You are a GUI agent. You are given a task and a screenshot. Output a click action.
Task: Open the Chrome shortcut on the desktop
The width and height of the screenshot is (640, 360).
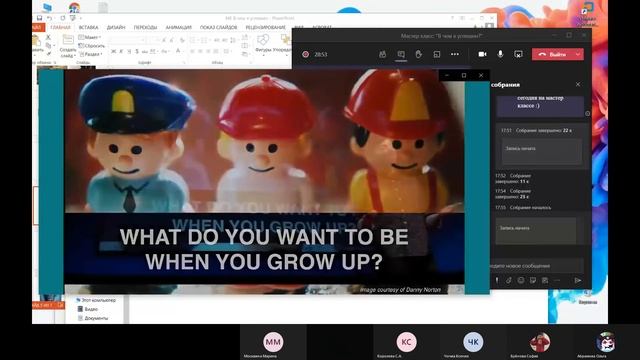74,7
